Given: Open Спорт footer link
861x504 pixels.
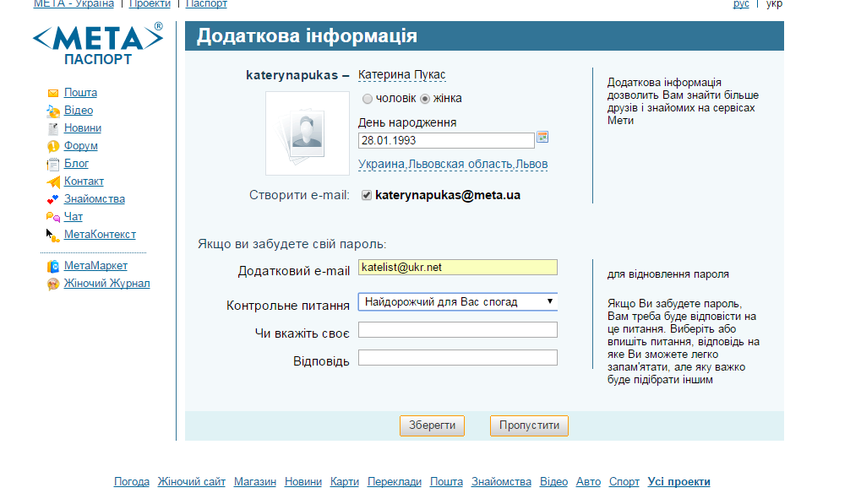Looking at the screenshot, I should pyautogui.click(x=624, y=481).
